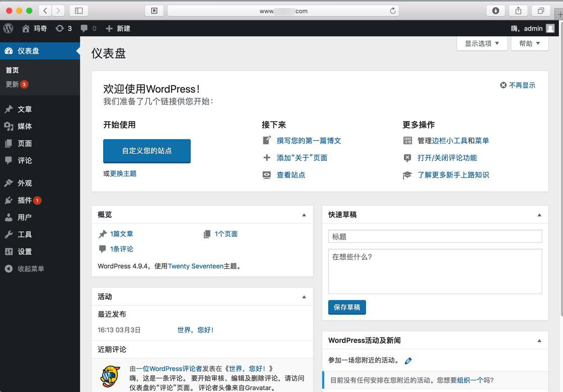Image resolution: width=563 pixels, height=392 pixels.
Task: Click widgets icon beside 管理边栏小工具和菜单
Action: [x=408, y=140]
